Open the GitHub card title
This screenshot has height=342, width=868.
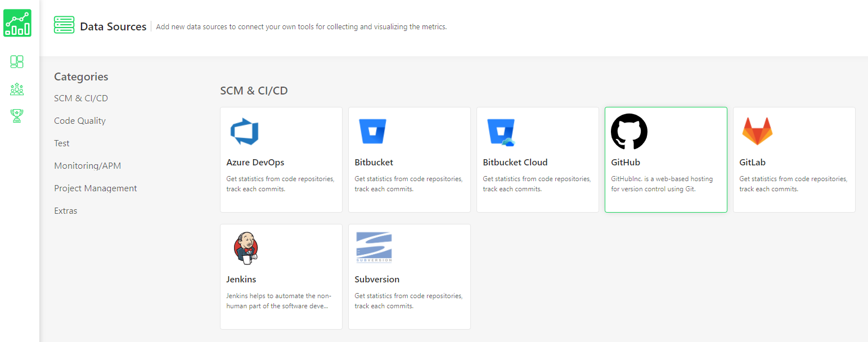[x=626, y=163]
